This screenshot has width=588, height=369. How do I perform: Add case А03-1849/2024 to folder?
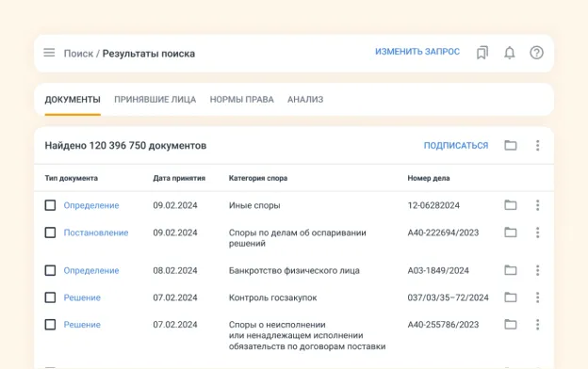point(511,270)
